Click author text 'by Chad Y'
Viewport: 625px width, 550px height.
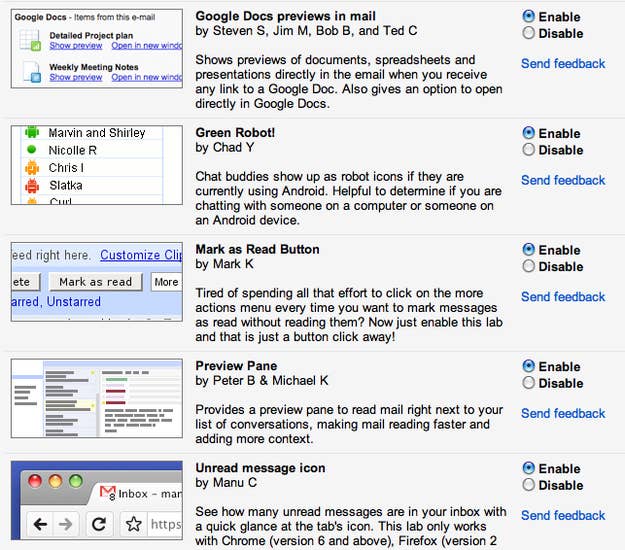[x=225, y=148]
